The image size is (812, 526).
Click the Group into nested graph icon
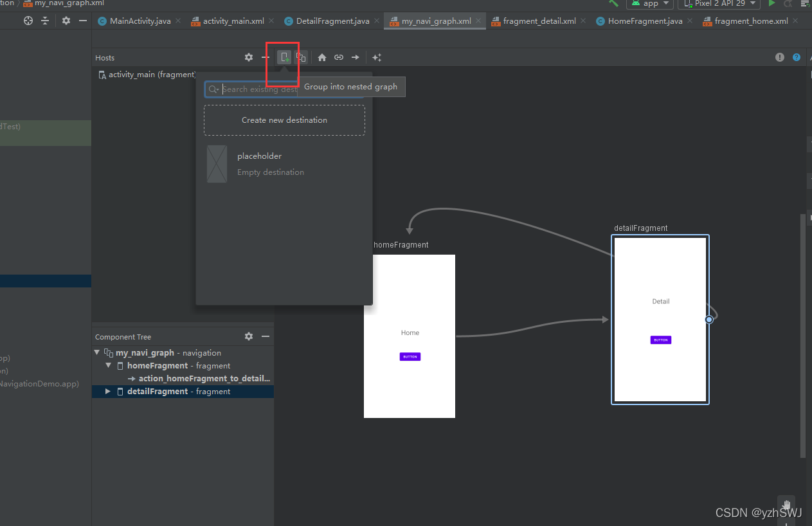301,57
